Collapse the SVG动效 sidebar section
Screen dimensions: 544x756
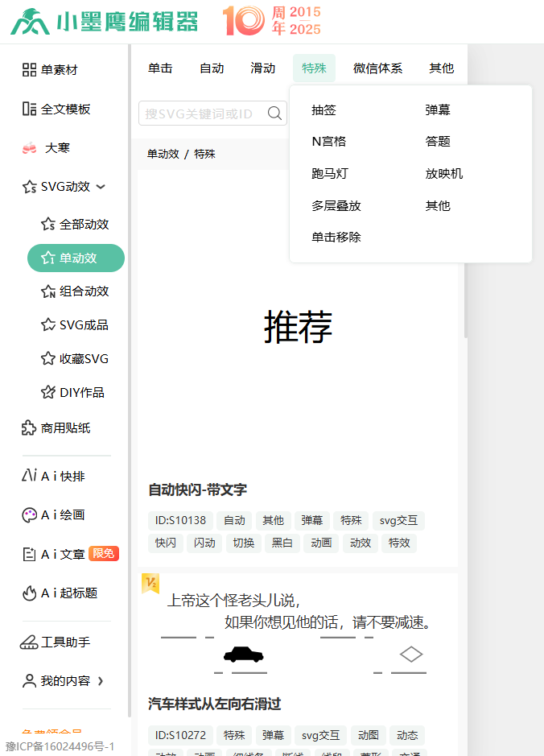point(101,187)
